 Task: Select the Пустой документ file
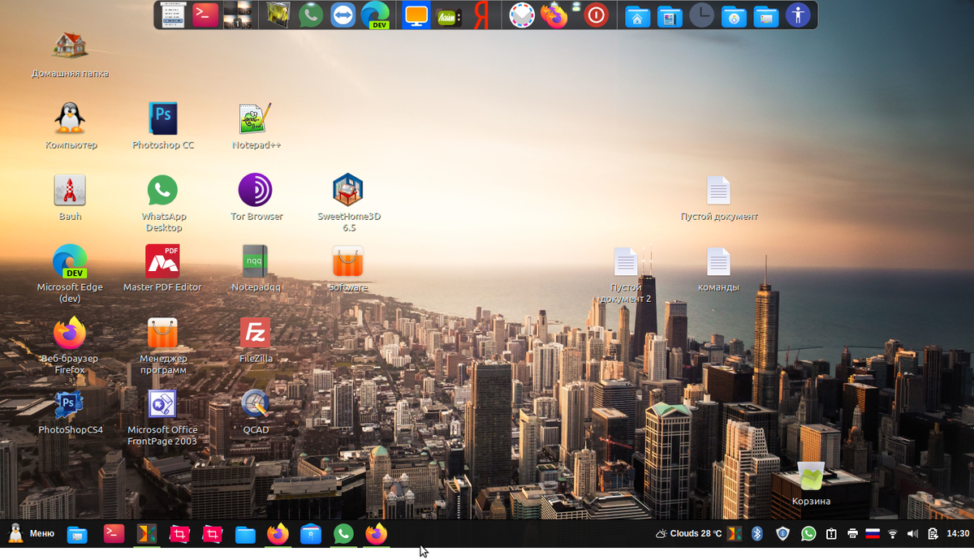click(718, 190)
